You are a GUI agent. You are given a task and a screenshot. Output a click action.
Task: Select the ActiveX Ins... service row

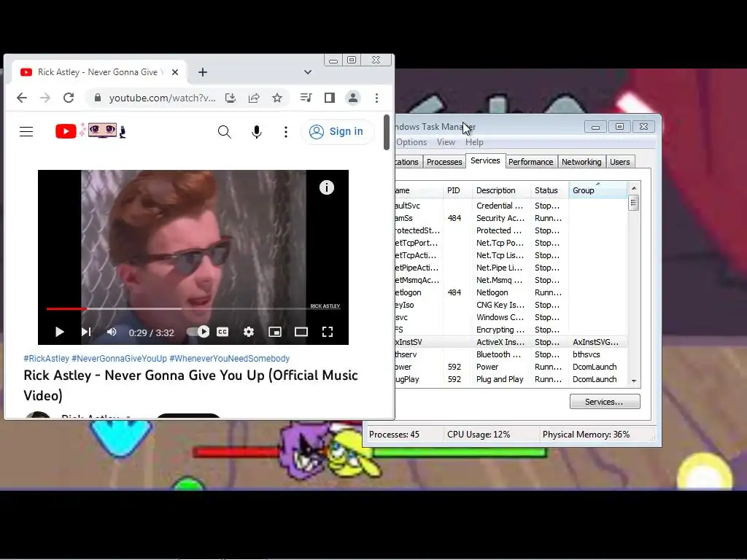510,343
